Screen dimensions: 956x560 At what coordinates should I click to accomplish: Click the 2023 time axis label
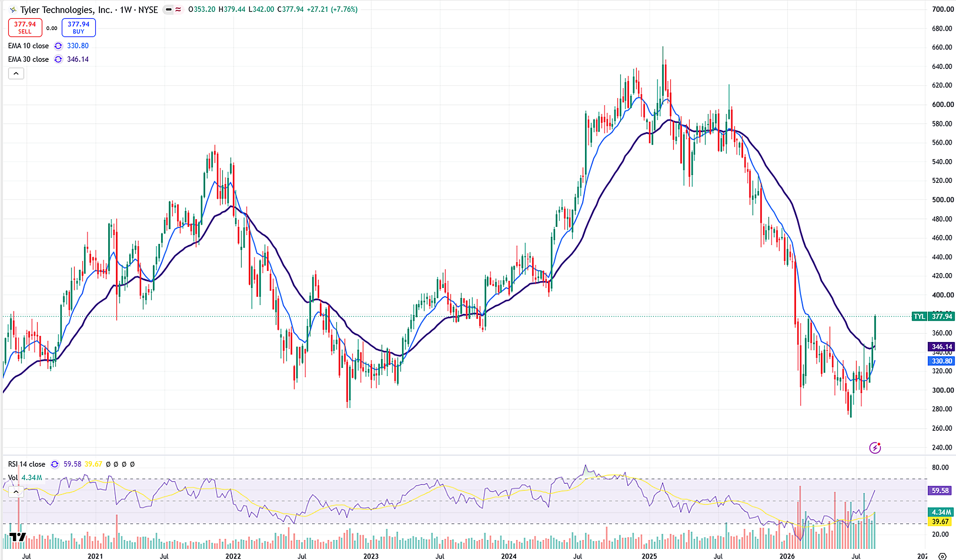(x=371, y=556)
